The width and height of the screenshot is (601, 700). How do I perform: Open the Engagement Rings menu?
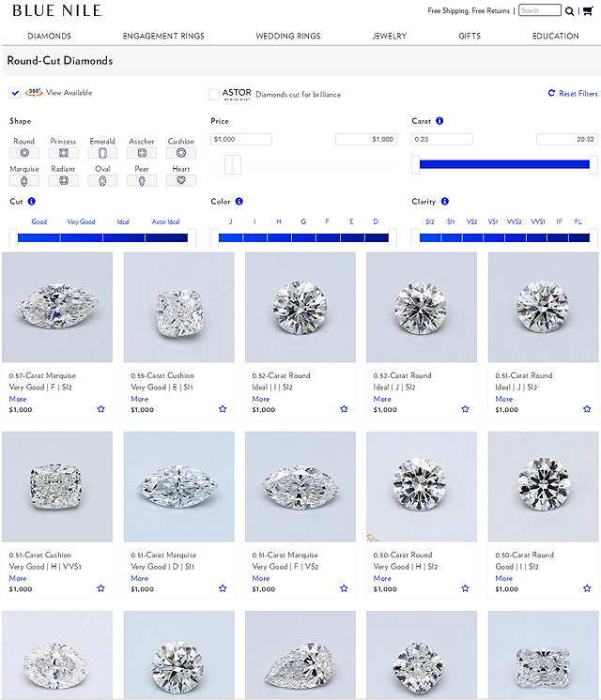163,36
